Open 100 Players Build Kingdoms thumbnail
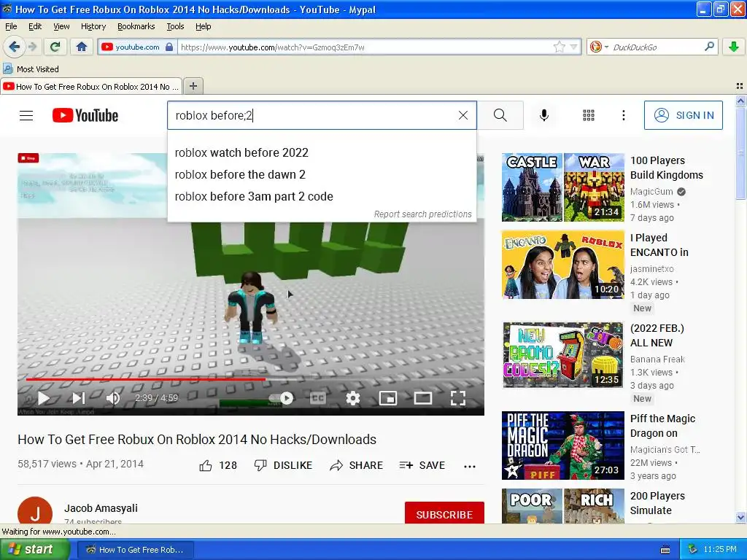The height and width of the screenshot is (560, 747). pyautogui.click(x=563, y=187)
